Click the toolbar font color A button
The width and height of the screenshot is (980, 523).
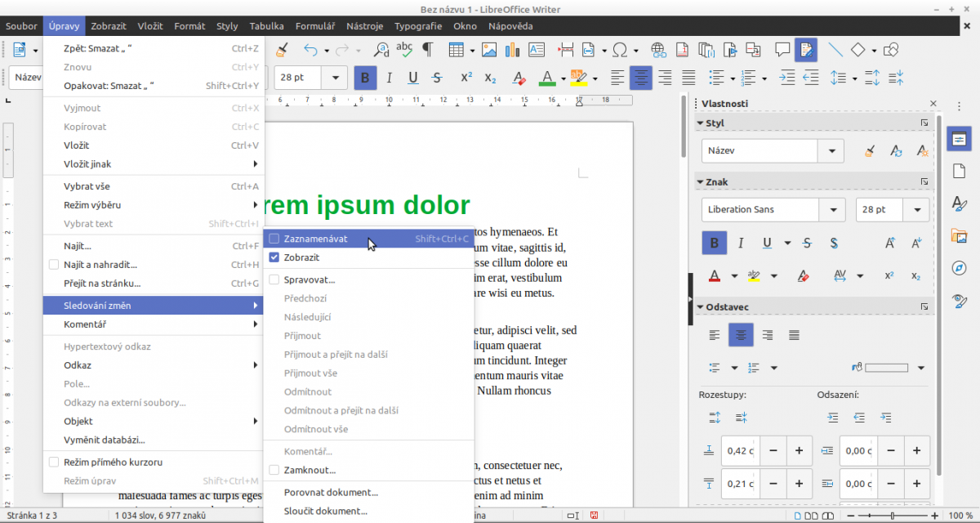546,78
